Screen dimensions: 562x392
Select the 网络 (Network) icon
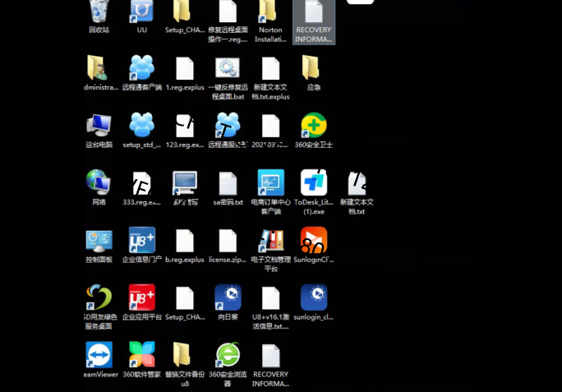(x=99, y=182)
